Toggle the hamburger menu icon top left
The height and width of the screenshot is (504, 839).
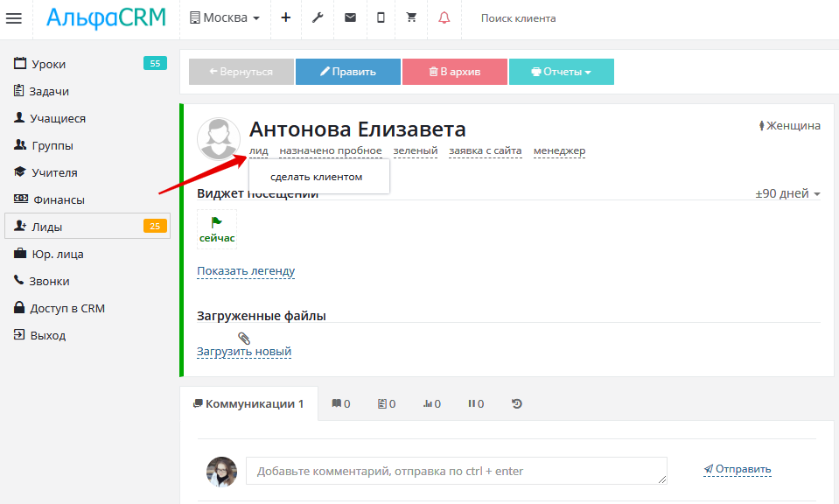click(x=14, y=18)
